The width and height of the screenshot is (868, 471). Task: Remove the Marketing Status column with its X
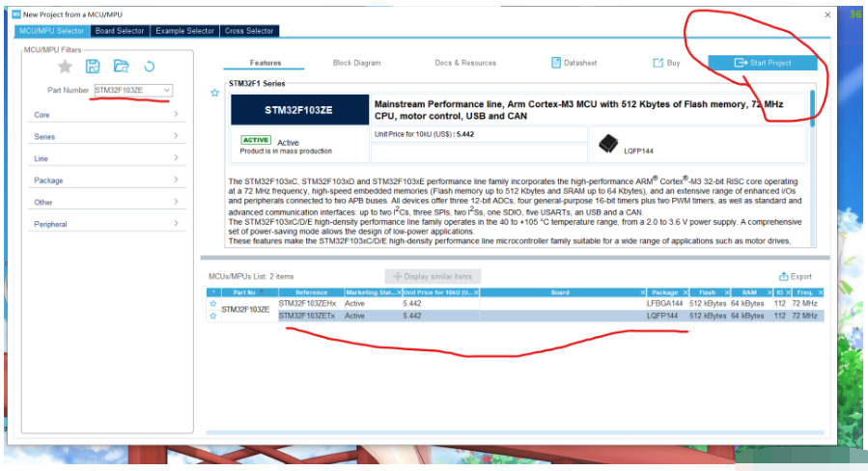pyautogui.click(x=399, y=292)
